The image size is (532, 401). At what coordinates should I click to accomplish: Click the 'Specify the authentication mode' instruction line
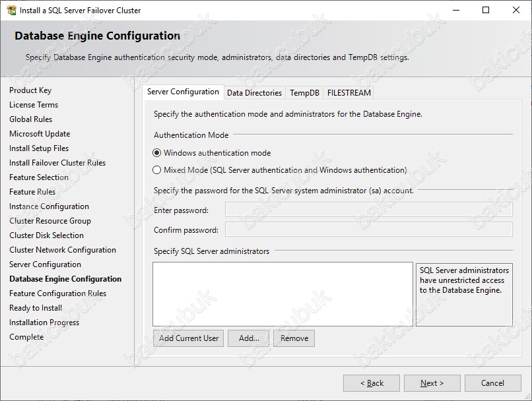pos(288,114)
